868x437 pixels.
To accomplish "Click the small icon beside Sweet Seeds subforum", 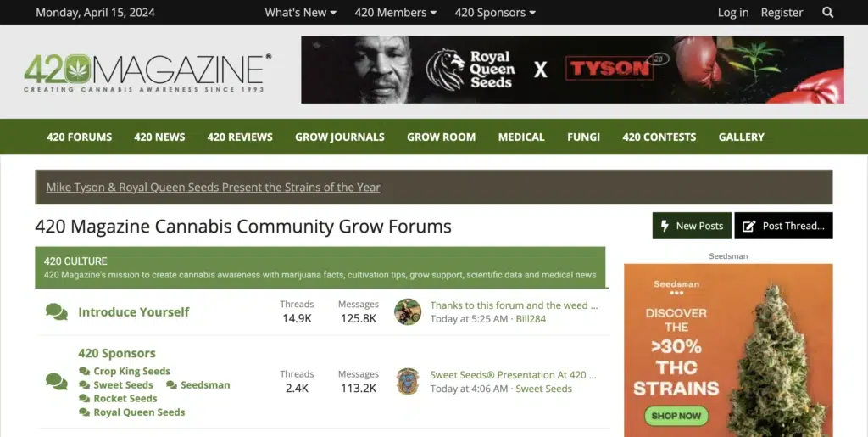I will (84, 385).
